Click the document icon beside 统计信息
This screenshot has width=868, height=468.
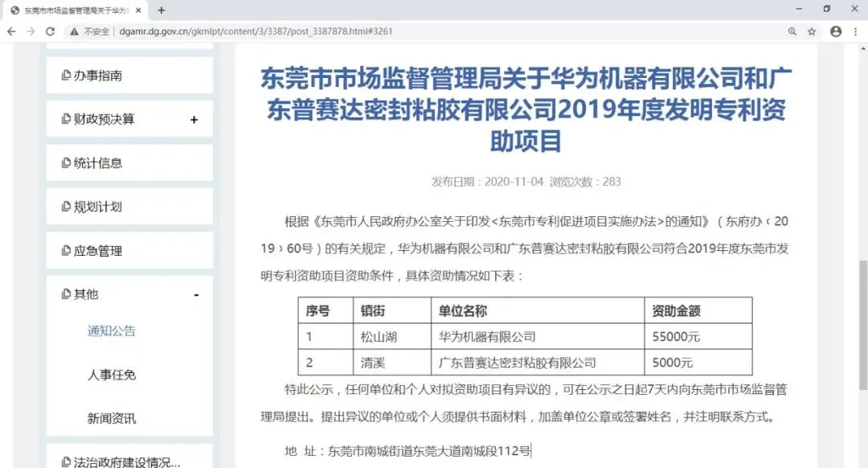click(66, 162)
